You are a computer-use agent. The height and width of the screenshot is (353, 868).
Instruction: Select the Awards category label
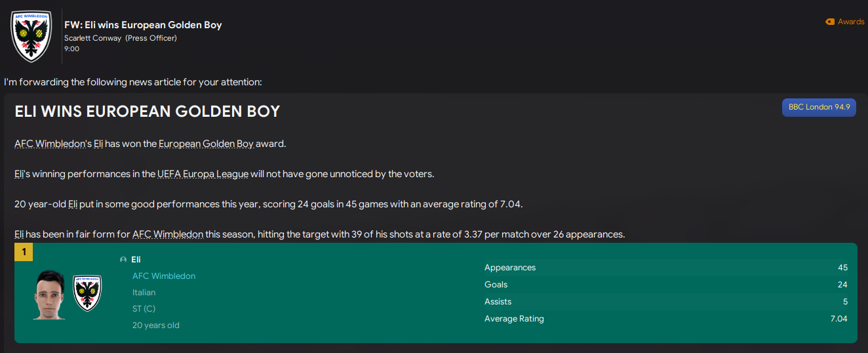[x=851, y=22]
